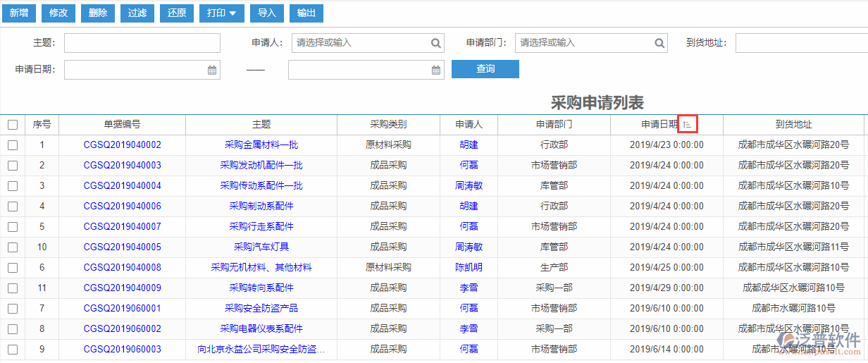Click the 新增 button
The height and width of the screenshot is (363, 868).
pyautogui.click(x=19, y=13)
